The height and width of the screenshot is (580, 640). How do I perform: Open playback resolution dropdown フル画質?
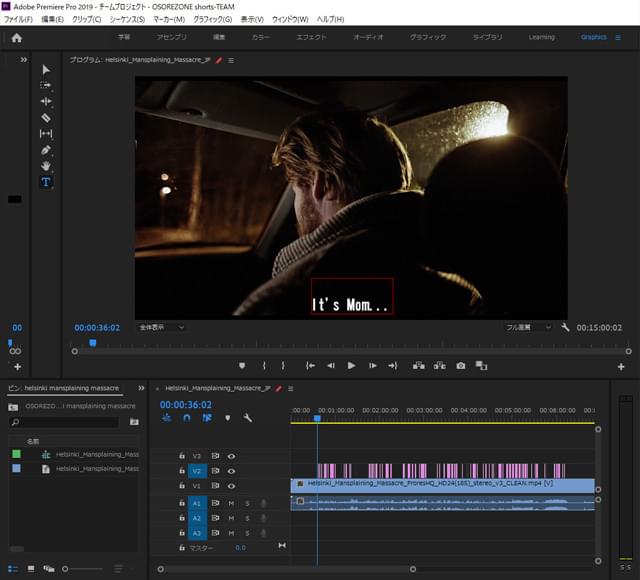click(529, 327)
